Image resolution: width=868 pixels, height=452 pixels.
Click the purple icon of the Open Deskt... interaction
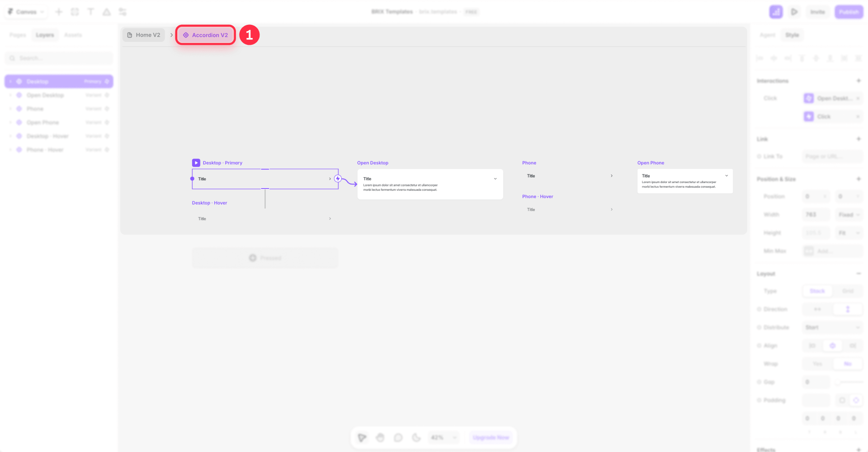[809, 98]
